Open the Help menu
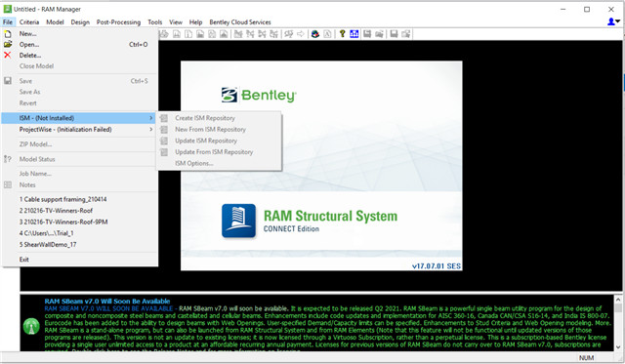 coord(195,21)
